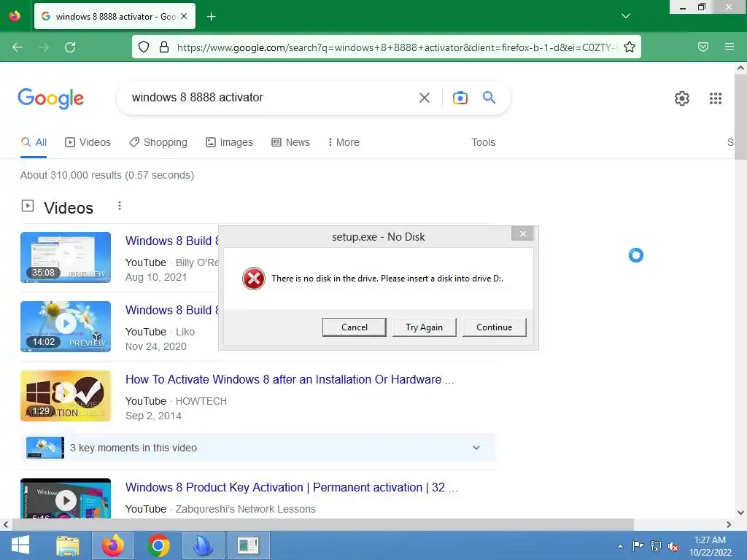Open the Pocket save icon

coord(703,47)
